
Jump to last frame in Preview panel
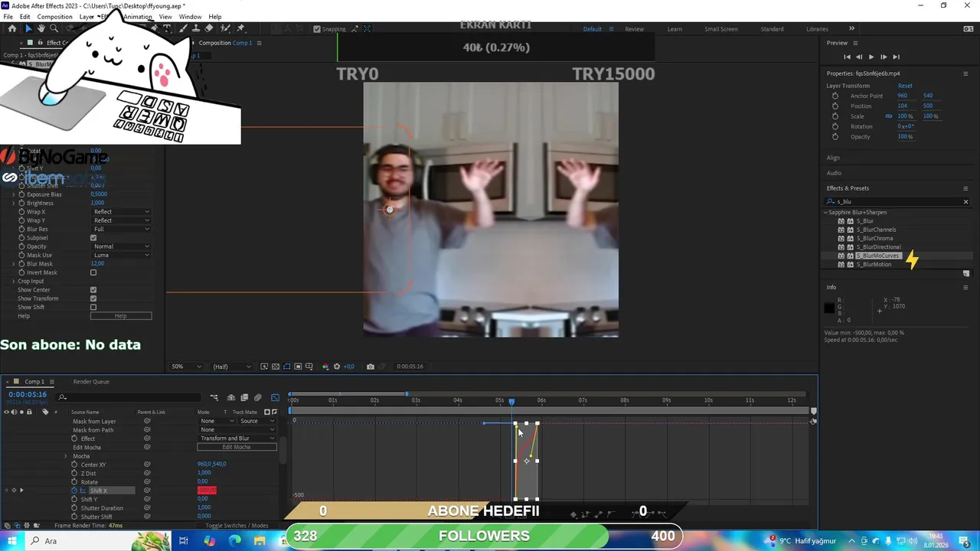click(897, 57)
